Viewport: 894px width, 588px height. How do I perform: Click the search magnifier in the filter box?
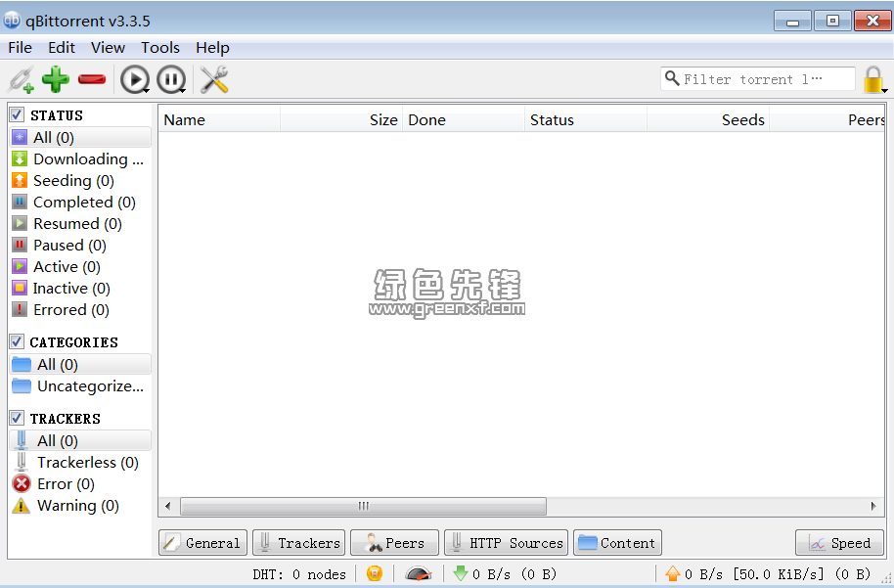[x=672, y=78]
